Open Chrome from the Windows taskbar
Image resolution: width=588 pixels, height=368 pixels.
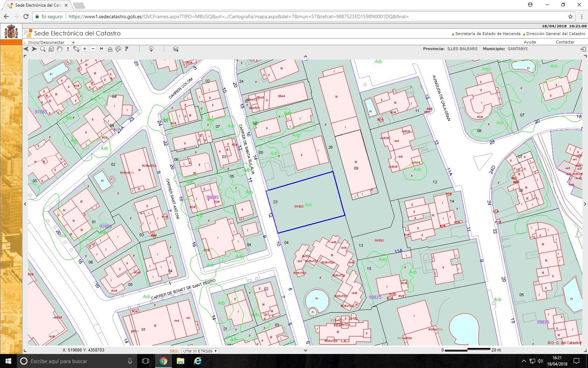coord(163,361)
